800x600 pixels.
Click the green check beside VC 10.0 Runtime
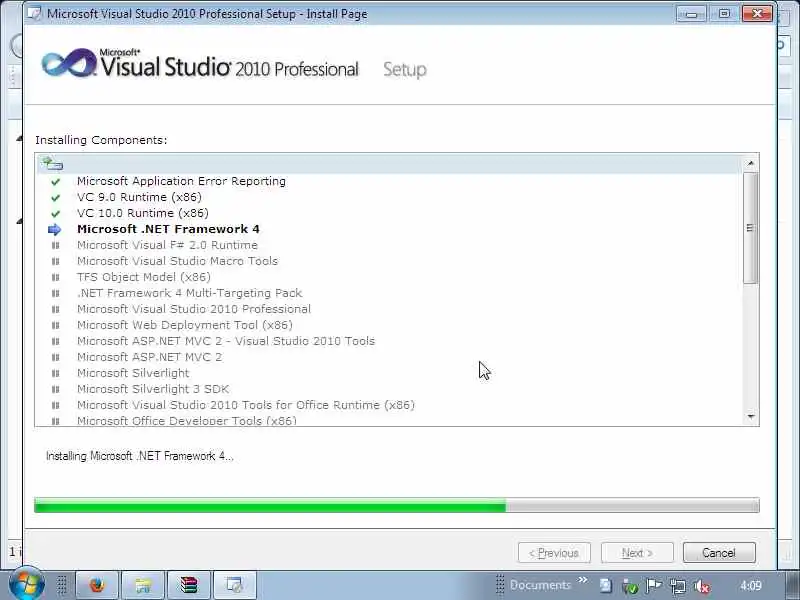[55, 214]
